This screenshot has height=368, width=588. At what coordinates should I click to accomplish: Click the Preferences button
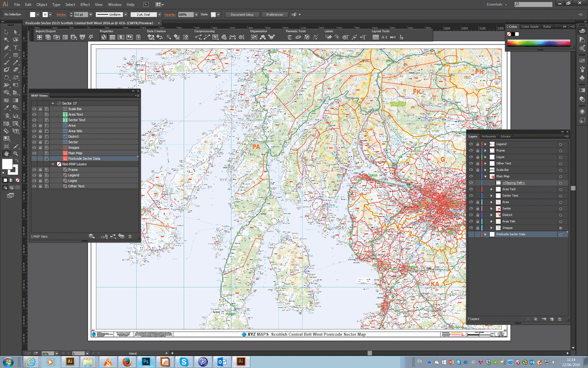point(275,14)
